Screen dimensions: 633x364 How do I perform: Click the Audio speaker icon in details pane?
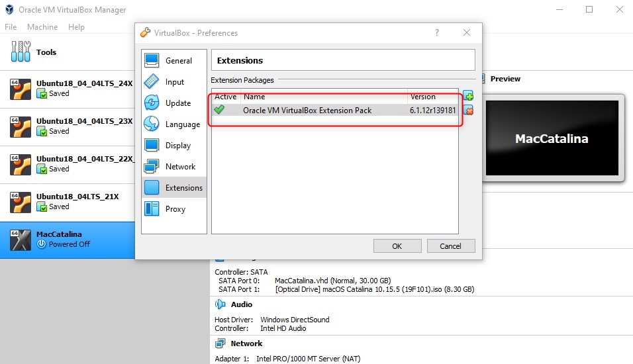[220, 304]
